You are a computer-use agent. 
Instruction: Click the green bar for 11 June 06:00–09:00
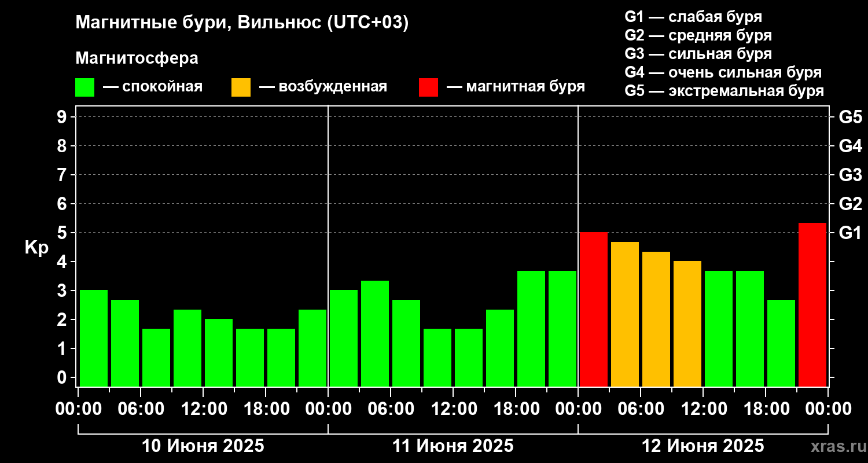pos(406,343)
